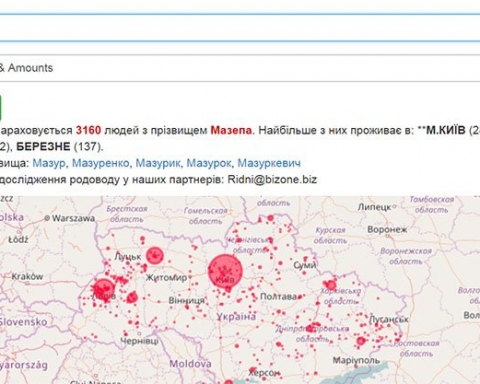
Task: Click the Воронеж city label on the map
Action: tap(387, 230)
